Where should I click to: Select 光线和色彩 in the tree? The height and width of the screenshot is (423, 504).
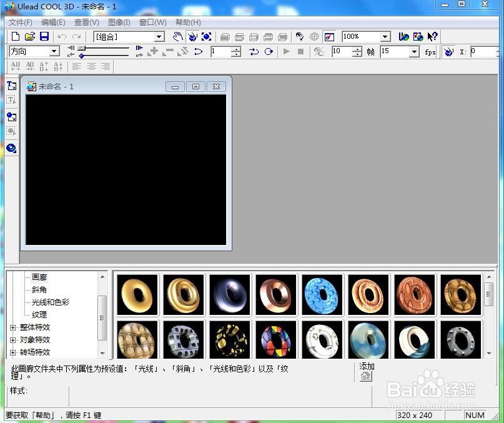pyautogui.click(x=51, y=302)
